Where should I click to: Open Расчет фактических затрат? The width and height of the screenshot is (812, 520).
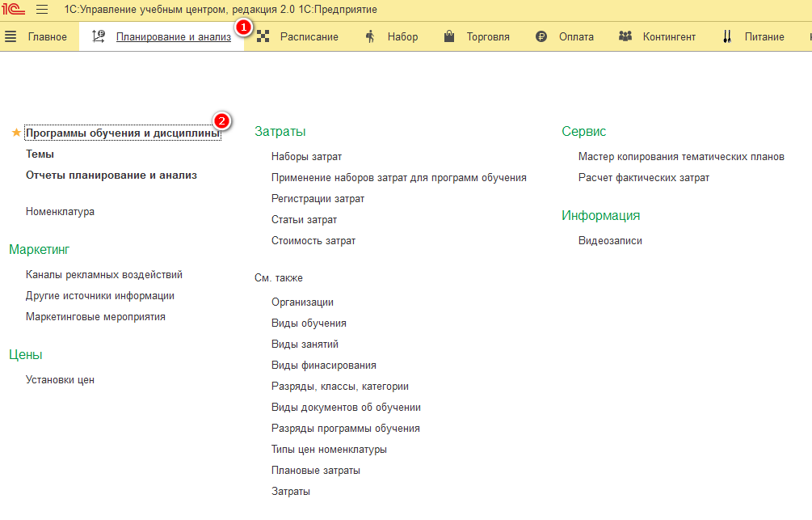click(x=644, y=178)
